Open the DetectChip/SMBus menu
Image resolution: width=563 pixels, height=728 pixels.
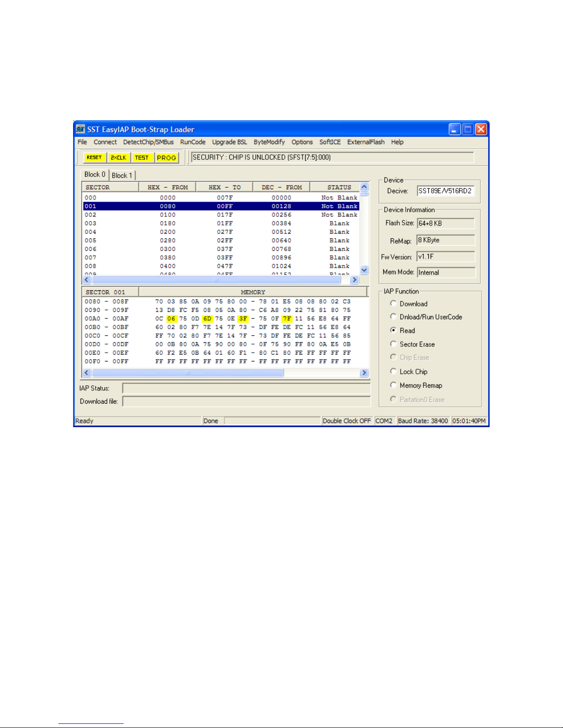point(148,142)
